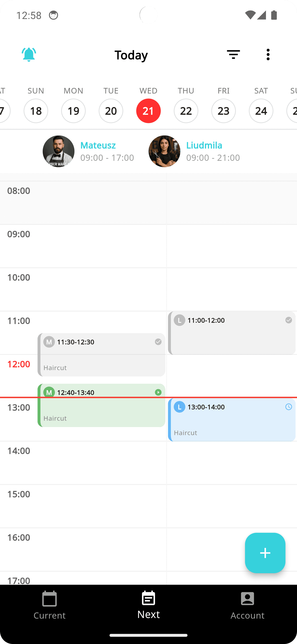Select Thursday 22 in date strip
Viewport: 297px width, 644px height.
pos(186,111)
